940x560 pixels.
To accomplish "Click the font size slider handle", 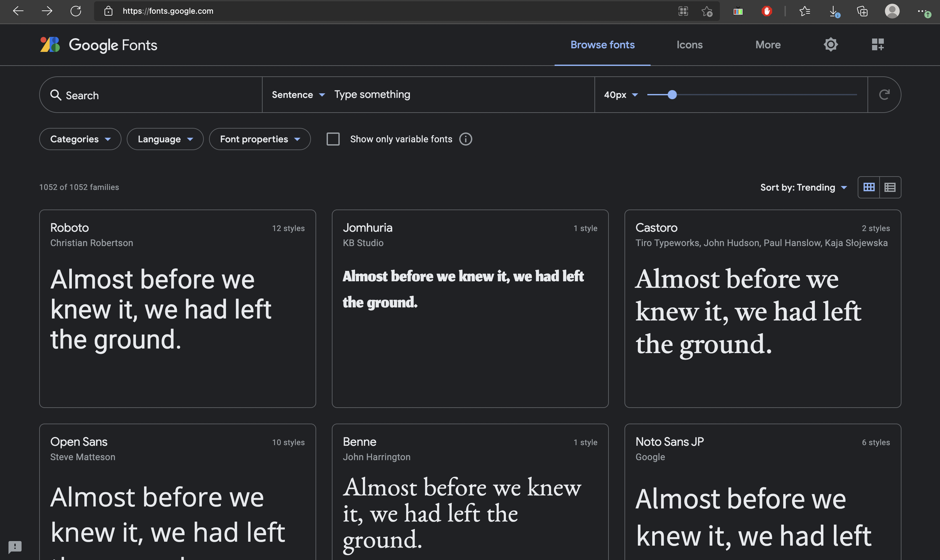I will point(672,95).
